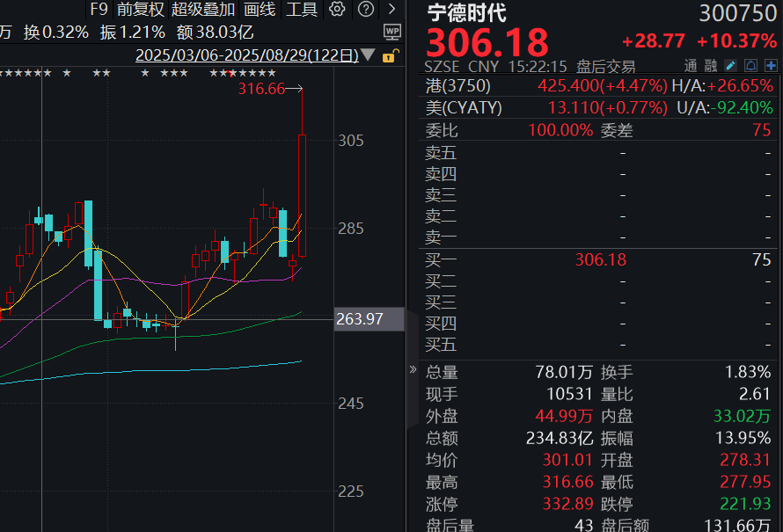Click the H/A premium +26.65% value
783x532 pixels.
coord(740,86)
